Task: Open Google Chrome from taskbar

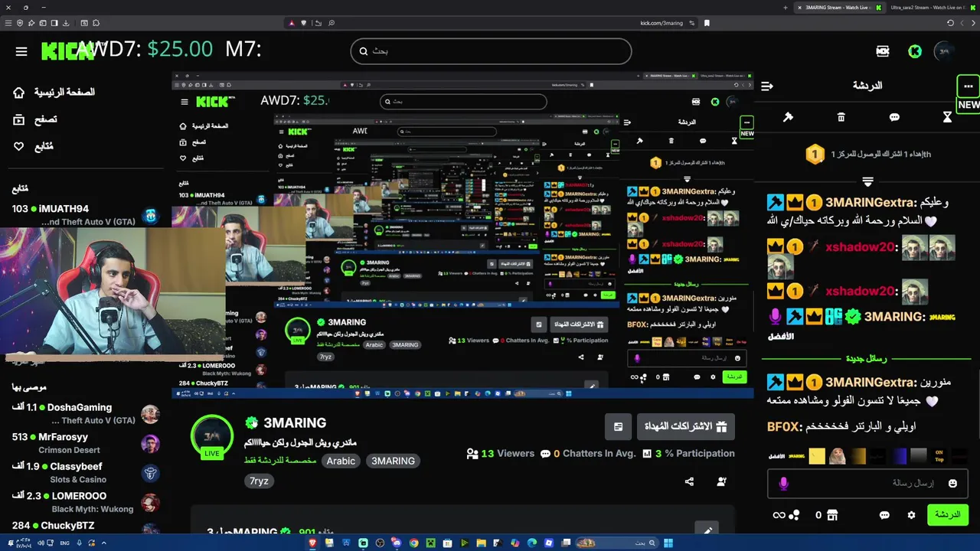Action: tap(413, 543)
